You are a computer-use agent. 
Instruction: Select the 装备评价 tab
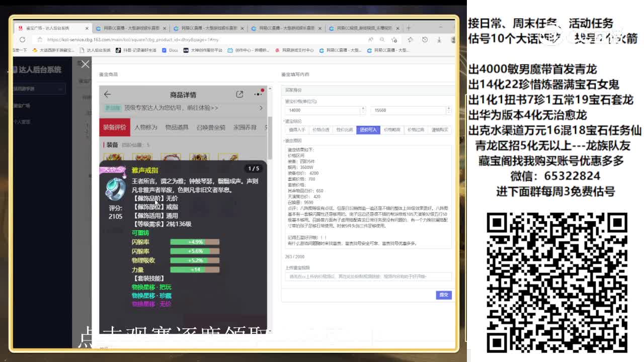(x=114, y=127)
